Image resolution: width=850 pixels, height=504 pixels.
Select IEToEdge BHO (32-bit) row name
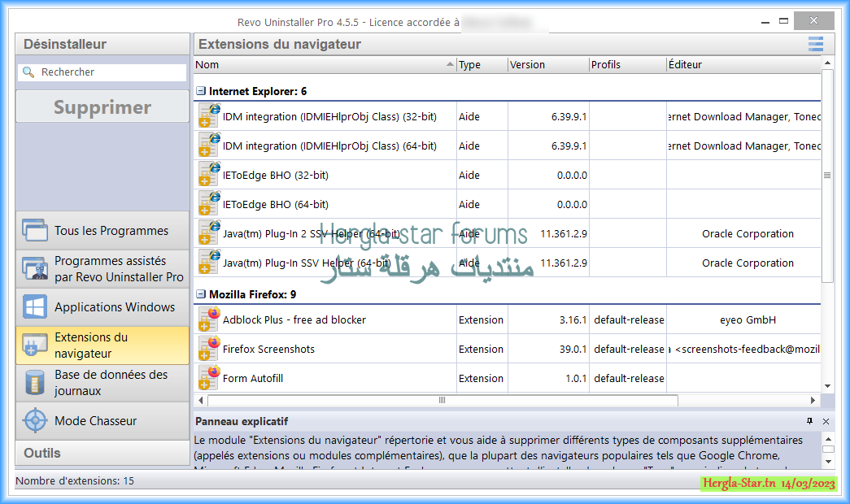point(276,175)
